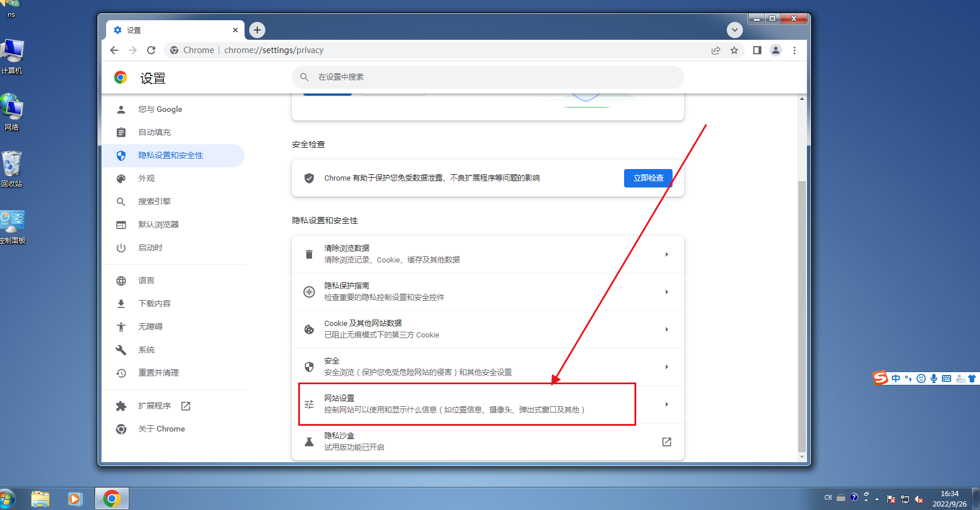Expand the 网站设置 row arrow
The height and width of the screenshot is (510, 980).
[667, 404]
